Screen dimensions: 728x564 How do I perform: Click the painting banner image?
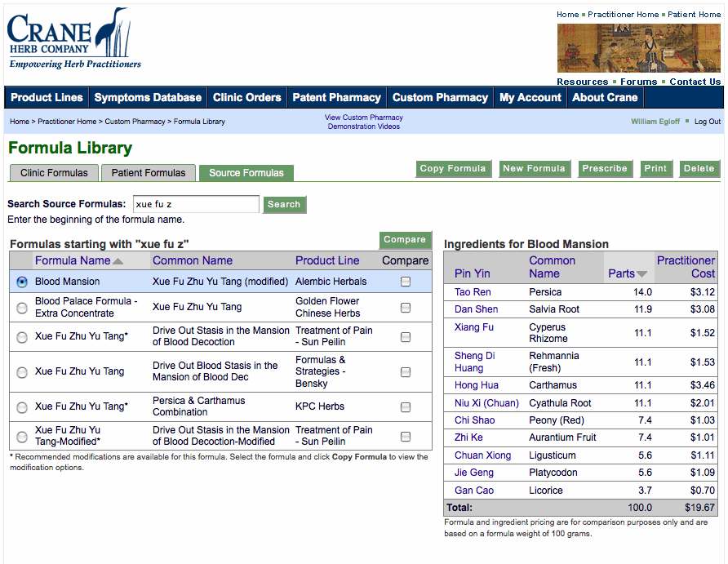tap(638, 48)
